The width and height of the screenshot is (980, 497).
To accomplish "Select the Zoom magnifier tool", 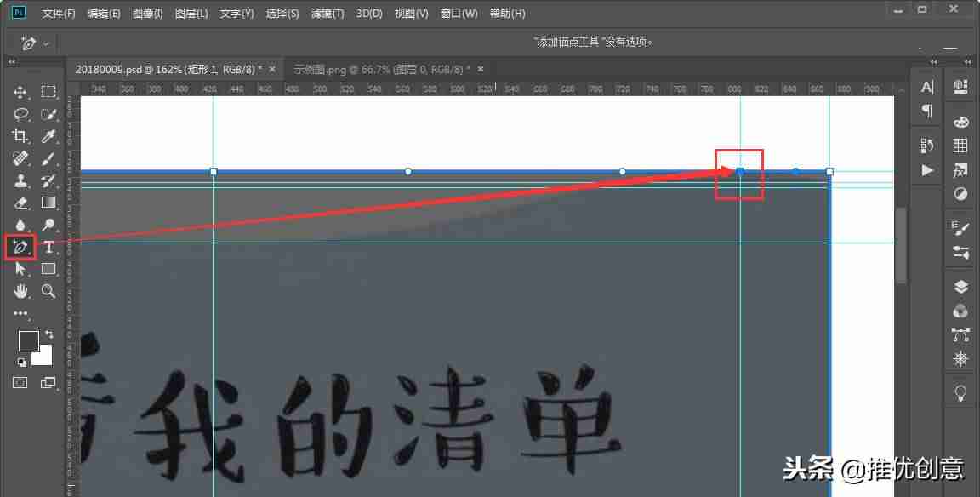I will (x=48, y=291).
